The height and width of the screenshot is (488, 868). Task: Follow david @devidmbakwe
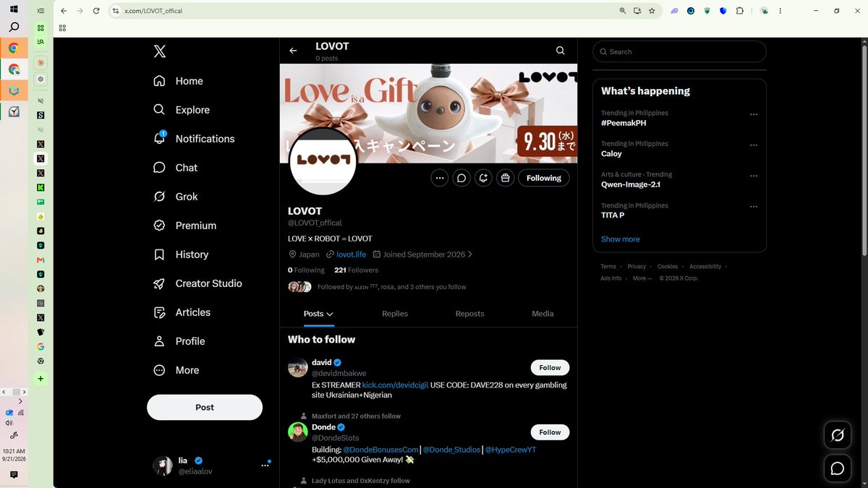pyautogui.click(x=550, y=367)
